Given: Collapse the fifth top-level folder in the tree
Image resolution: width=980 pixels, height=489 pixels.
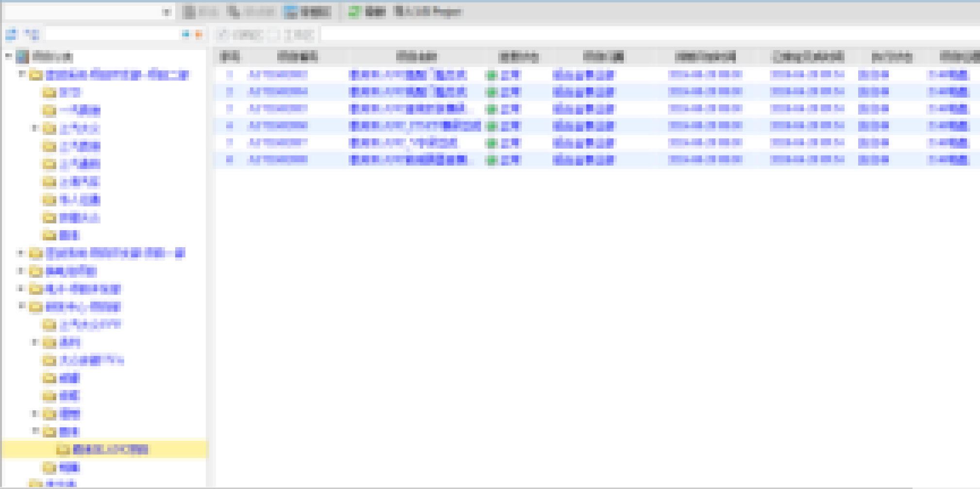Looking at the screenshot, I should (x=21, y=306).
